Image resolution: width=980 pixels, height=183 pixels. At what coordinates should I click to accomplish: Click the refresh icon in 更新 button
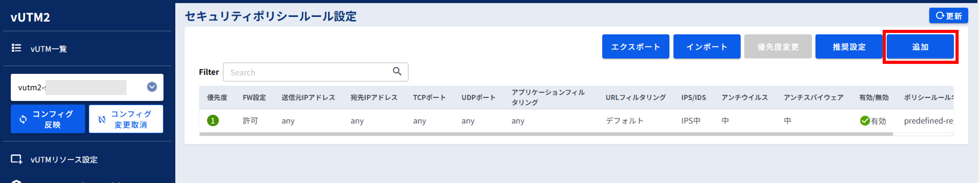tap(940, 16)
